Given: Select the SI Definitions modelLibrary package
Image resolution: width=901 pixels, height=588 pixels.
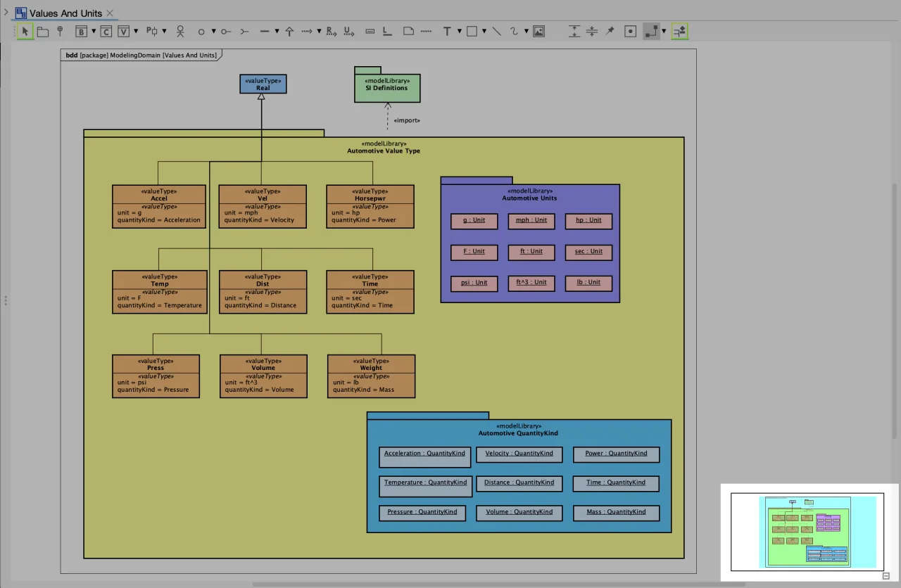Looking at the screenshot, I should click(x=386, y=85).
